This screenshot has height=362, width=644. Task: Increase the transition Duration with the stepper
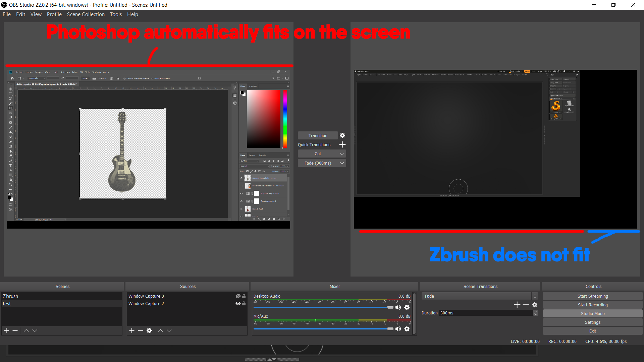536,311
